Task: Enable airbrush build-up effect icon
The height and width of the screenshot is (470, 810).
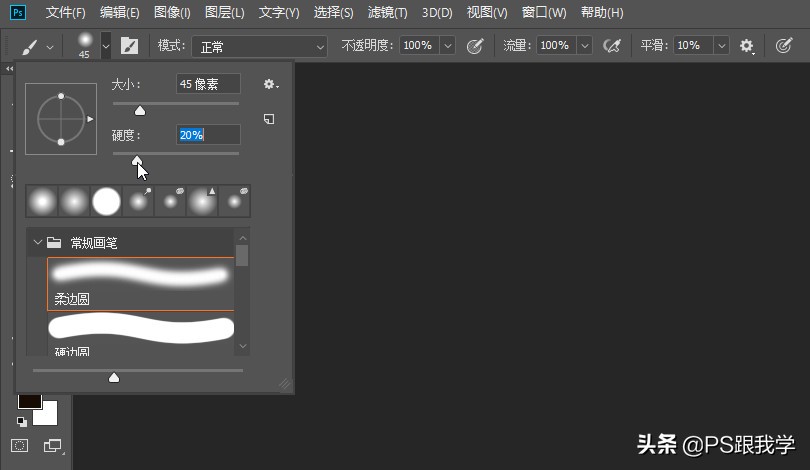Action: click(x=613, y=46)
